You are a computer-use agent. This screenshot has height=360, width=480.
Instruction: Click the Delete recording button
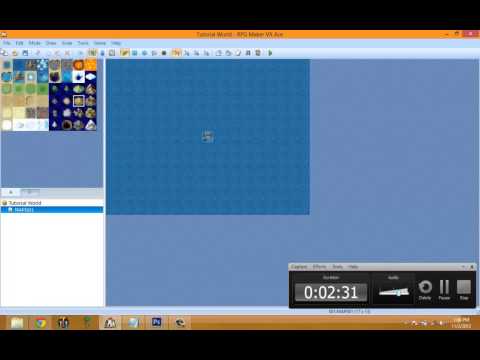pos(425,290)
